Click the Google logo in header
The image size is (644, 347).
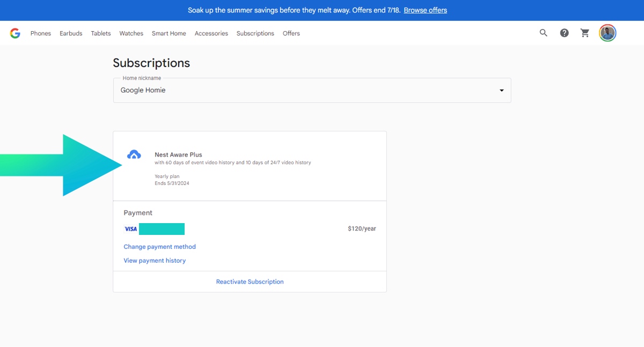(15, 33)
